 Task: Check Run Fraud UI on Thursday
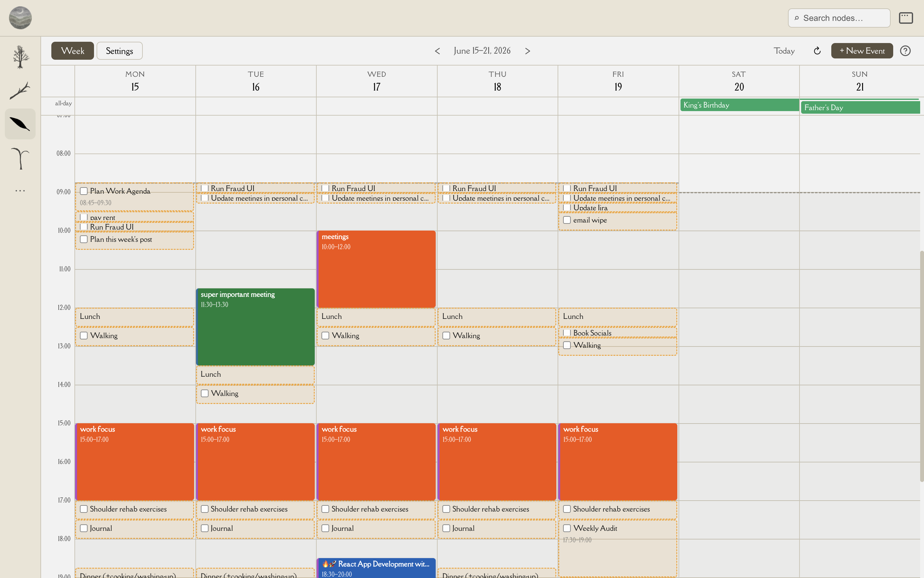[446, 188]
